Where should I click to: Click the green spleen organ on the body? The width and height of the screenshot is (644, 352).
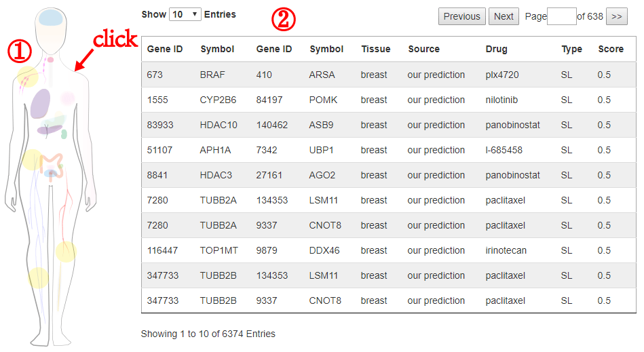(x=64, y=134)
